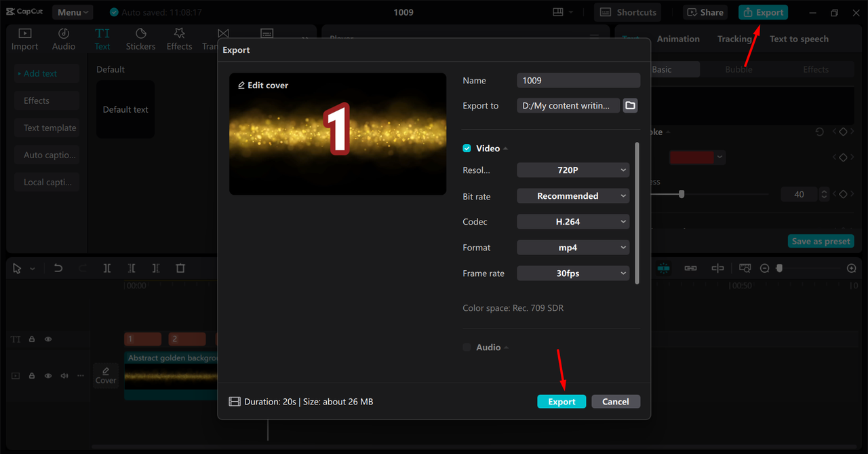
Task: Open the Frame rate 30fps dropdown
Action: (x=573, y=273)
